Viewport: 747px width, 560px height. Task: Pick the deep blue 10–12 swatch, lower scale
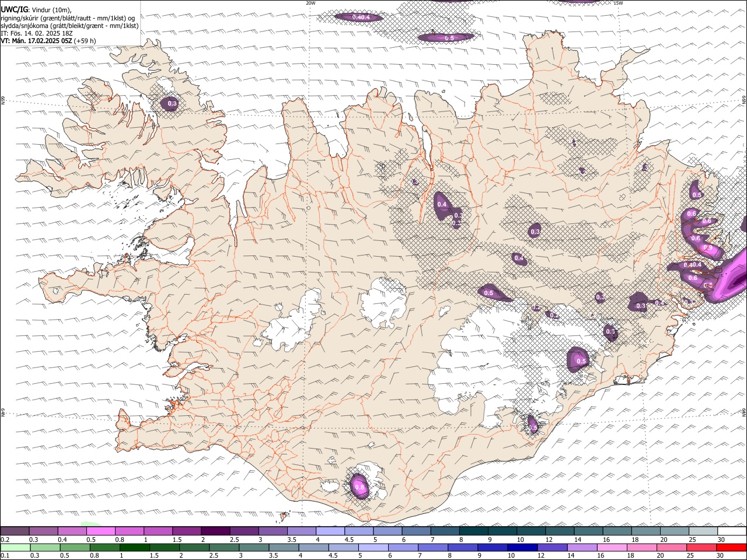point(522,547)
